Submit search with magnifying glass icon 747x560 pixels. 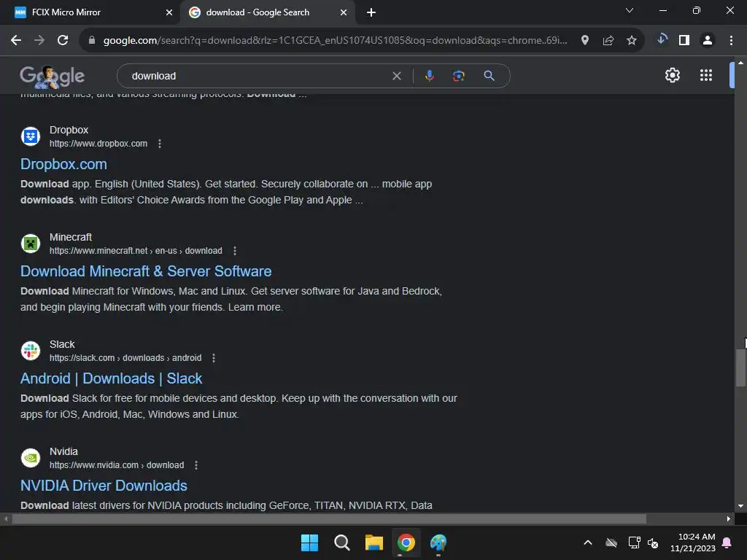[489, 76]
